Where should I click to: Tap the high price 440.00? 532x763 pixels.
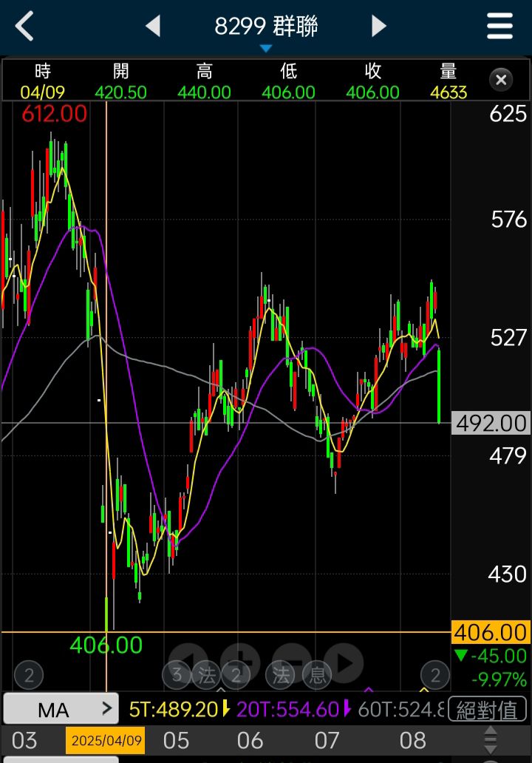pyautogui.click(x=204, y=92)
